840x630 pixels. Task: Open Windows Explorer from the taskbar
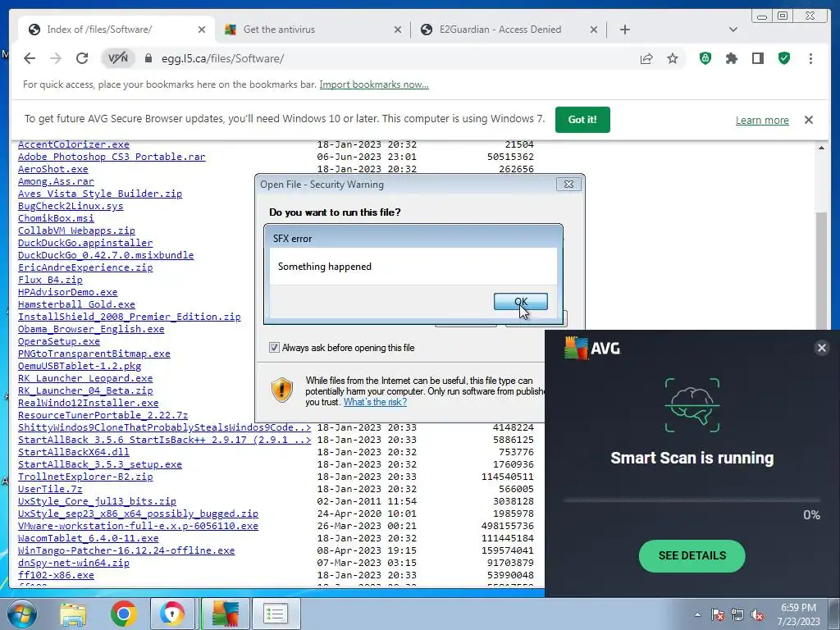(x=73, y=614)
